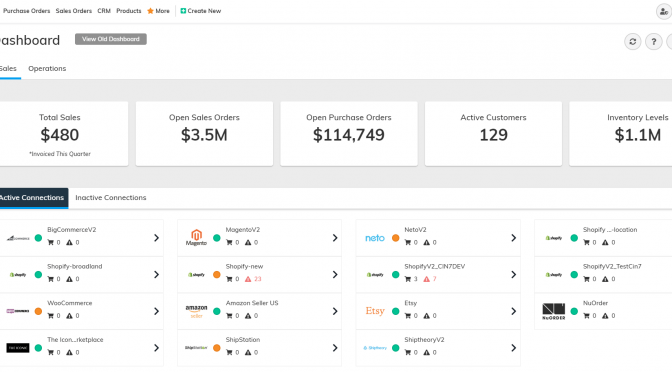Open the user account icon
This screenshot has height=372, width=672.
pyautogui.click(x=664, y=12)
